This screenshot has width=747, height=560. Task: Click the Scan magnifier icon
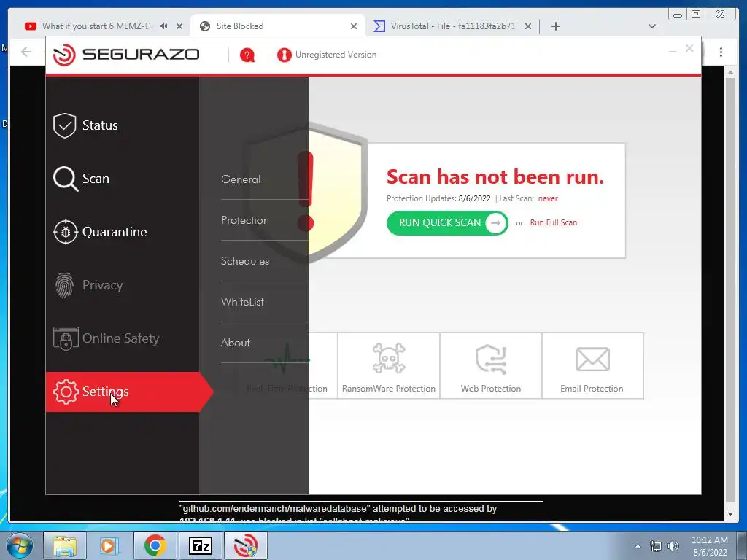coord(65,179)
